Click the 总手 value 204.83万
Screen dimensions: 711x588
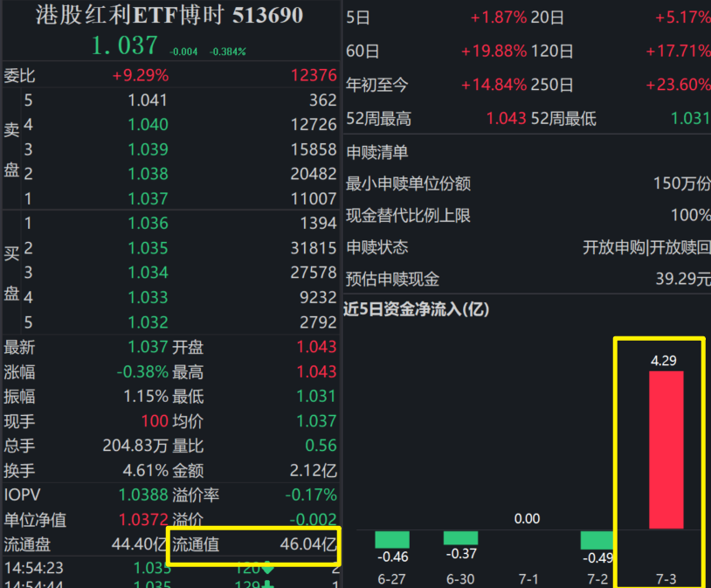(135, 446)
